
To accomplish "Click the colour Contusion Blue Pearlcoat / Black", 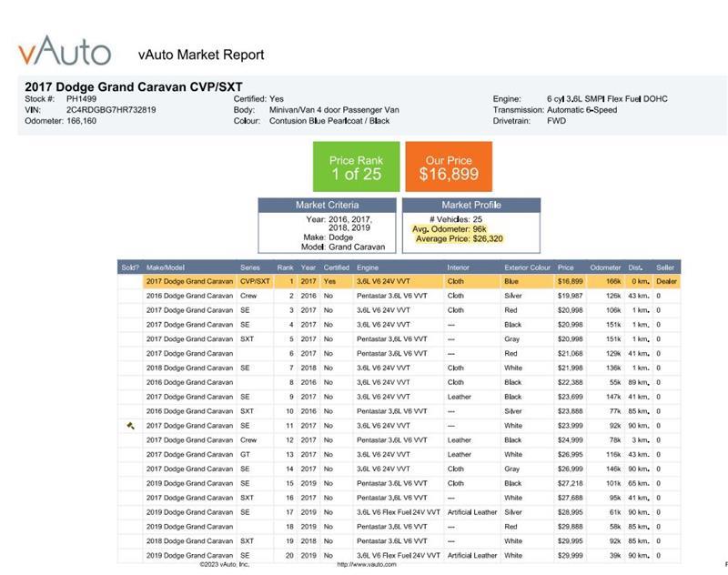I will pos(329,121).
